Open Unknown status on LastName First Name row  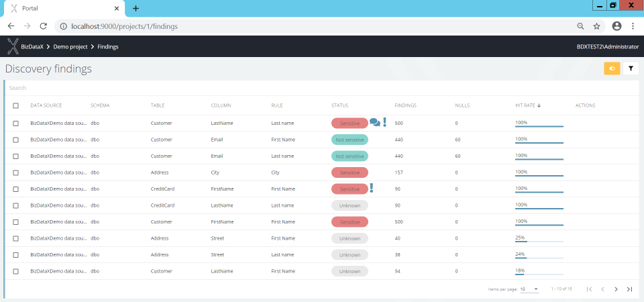350,271
